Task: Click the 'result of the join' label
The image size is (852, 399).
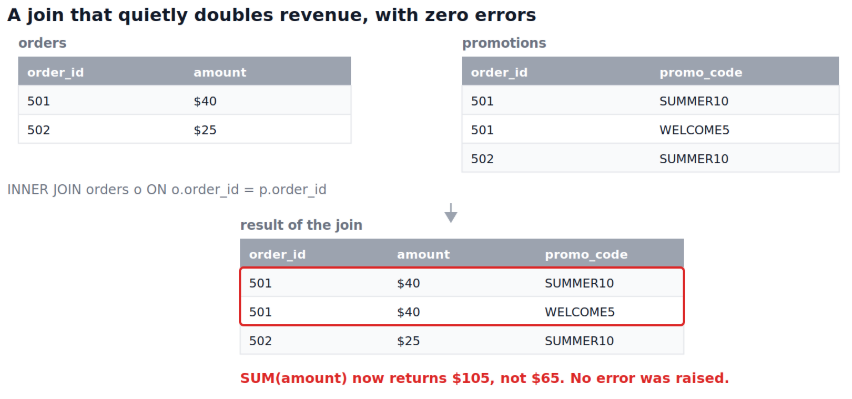Action: click(x=301, y=225)
